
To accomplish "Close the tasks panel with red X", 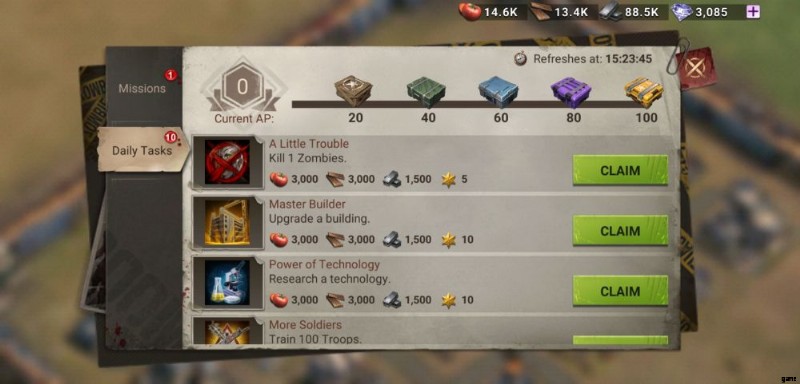I will pyautogui.click(x=694, y=69).
